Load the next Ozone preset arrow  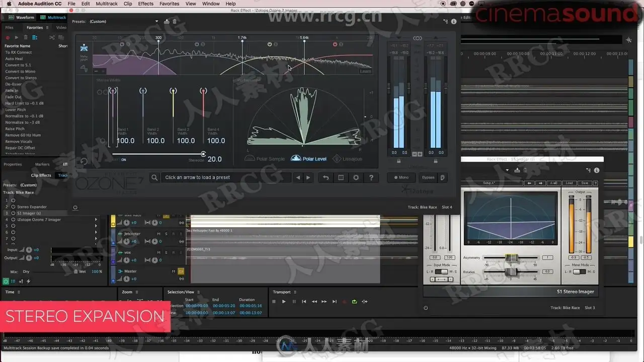(308, 177)
